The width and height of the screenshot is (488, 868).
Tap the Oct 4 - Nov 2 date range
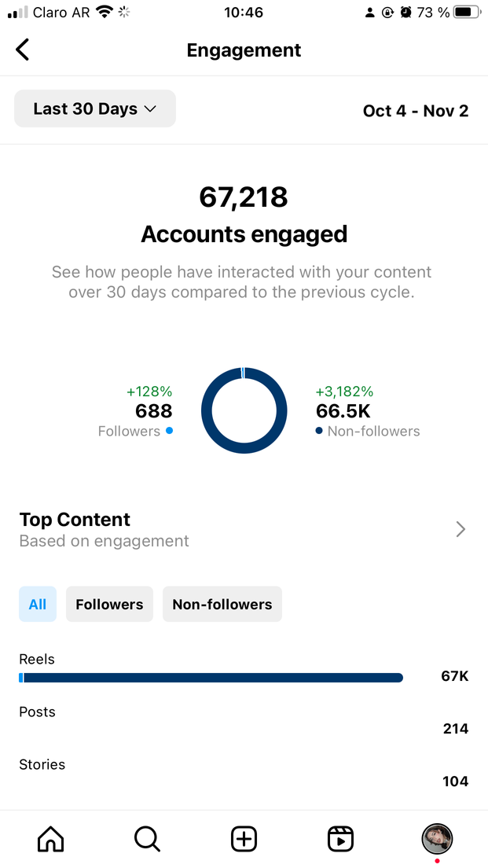point(416,111)
